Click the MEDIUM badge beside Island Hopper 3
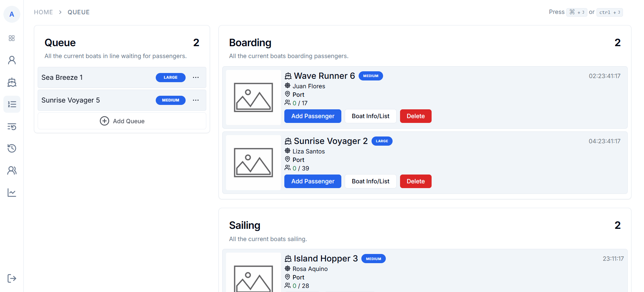The height and width of the screenshot is (292, 644). tap(374, 259)
